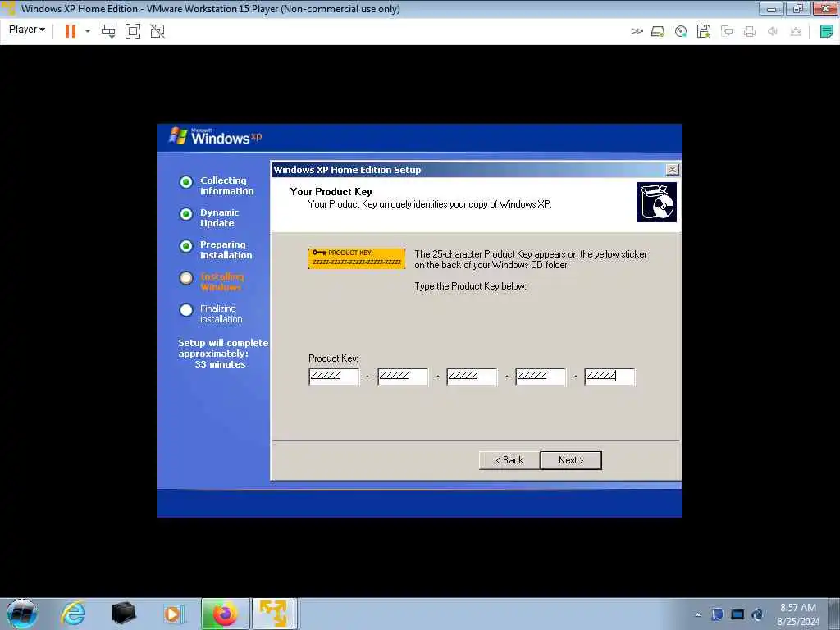The width and height of the screenshot is (840, 630).
Task: Click the Installing Windows step
Action: 212,282
